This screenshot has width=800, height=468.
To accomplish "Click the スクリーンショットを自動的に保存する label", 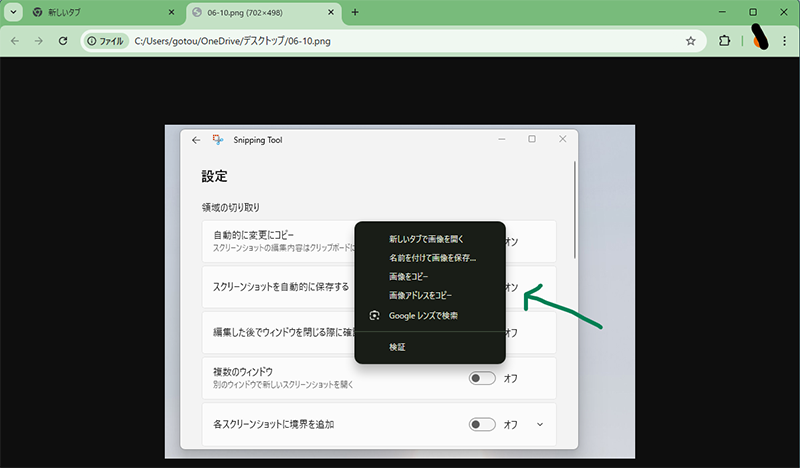I will [x=281, y=286].
